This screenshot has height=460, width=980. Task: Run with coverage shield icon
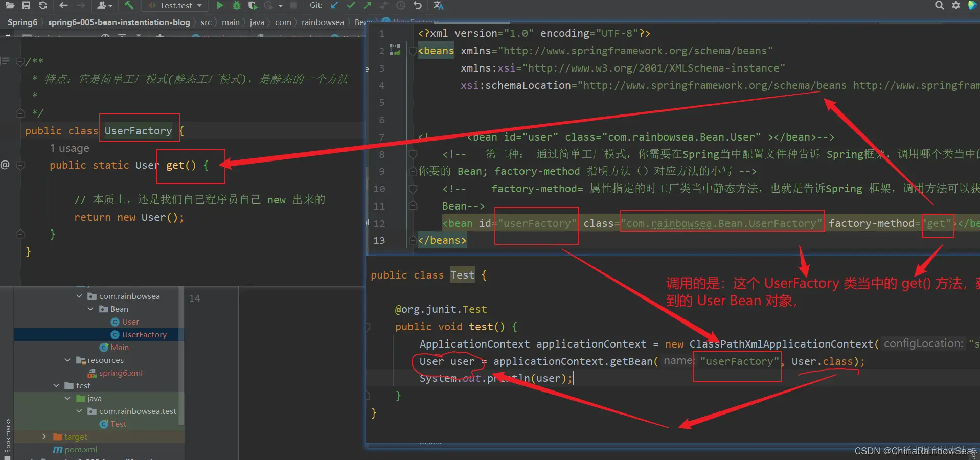point(253,5)
